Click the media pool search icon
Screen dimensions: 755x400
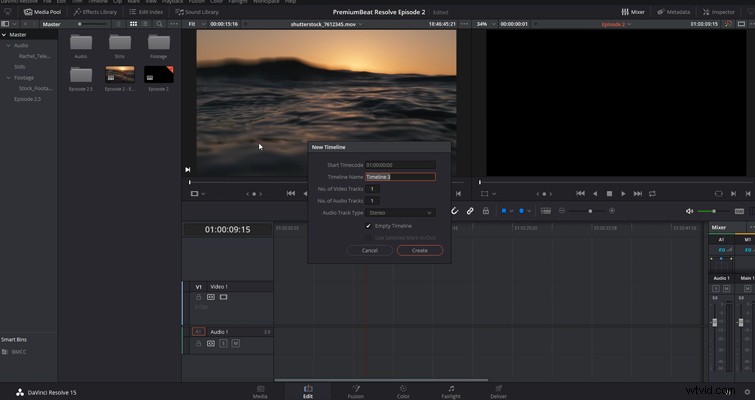tap(159, 24)
